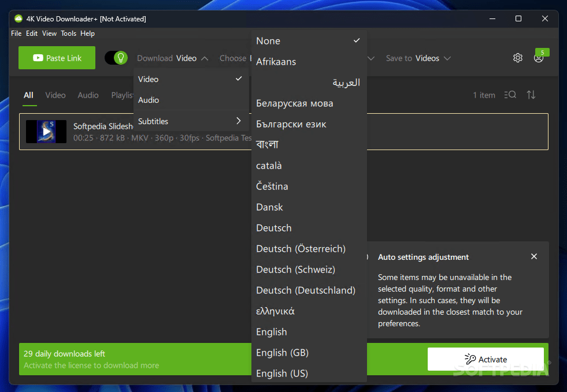Choose ελληνικά subtitle language
The height and width of the screenshot is (392, 567).
(x=309, y=311)
